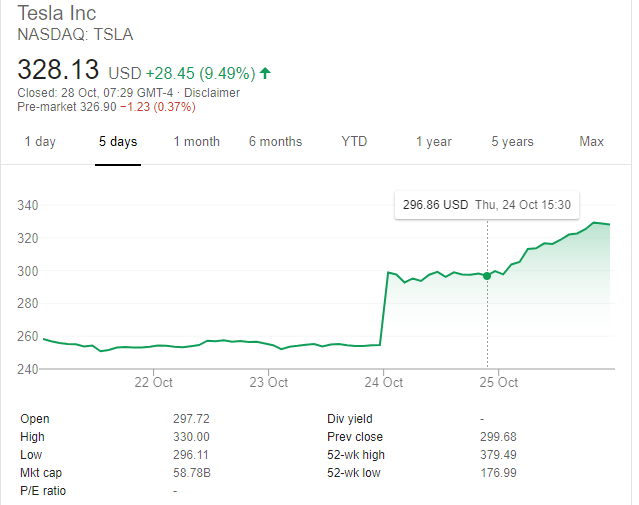Switch to the 1 year tab
Screen dimensions: 639x505
click(433, 141)
